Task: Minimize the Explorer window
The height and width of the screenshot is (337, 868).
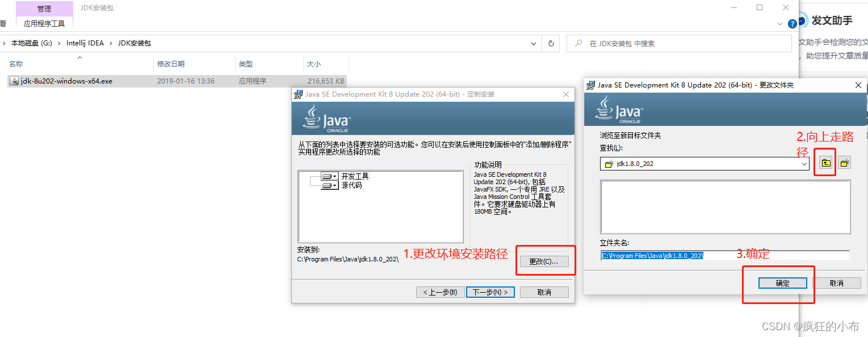Action: pos(733,7)
